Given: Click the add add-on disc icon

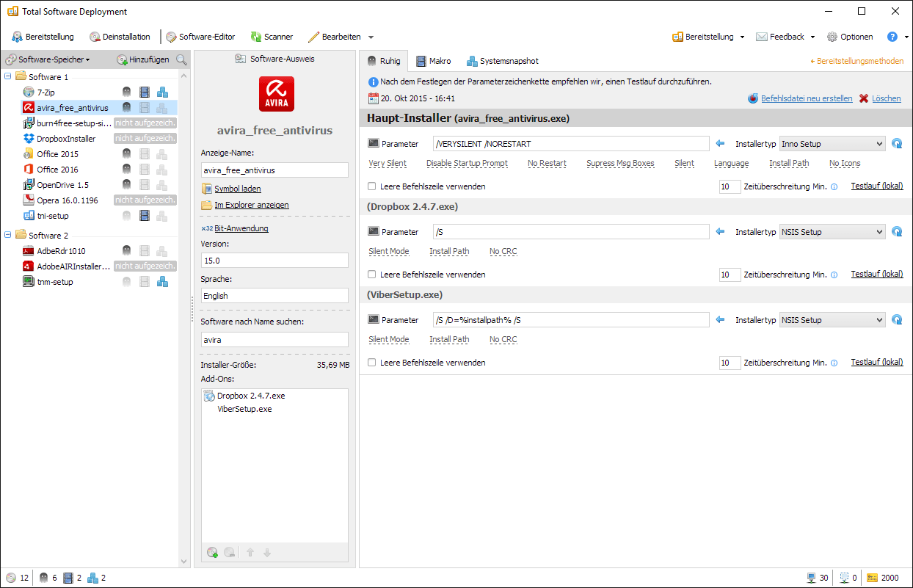Looking at the screenshot, I should [213, 552].
